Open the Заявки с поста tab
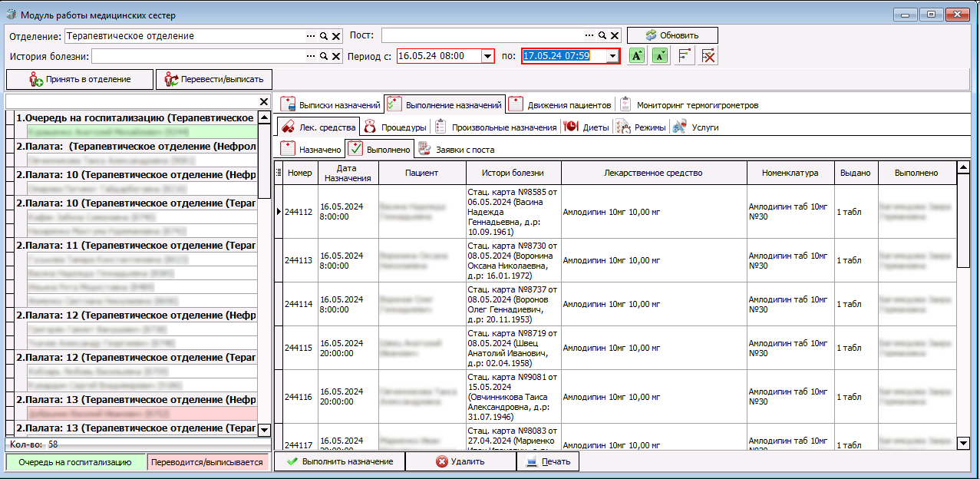This screenshot has height=479, width=980. pyautogui.click(x=456, y=149)
